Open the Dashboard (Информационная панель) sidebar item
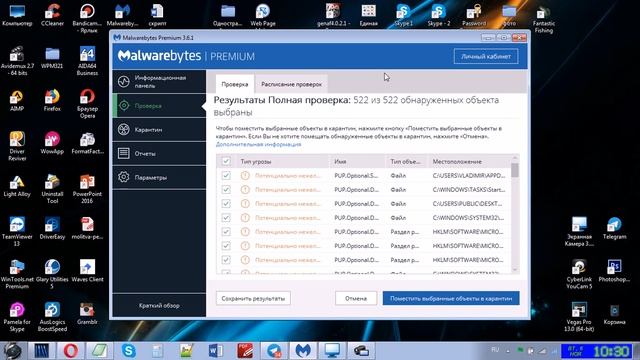The width and height of the screenshot is (640, 360). [159, 82]
